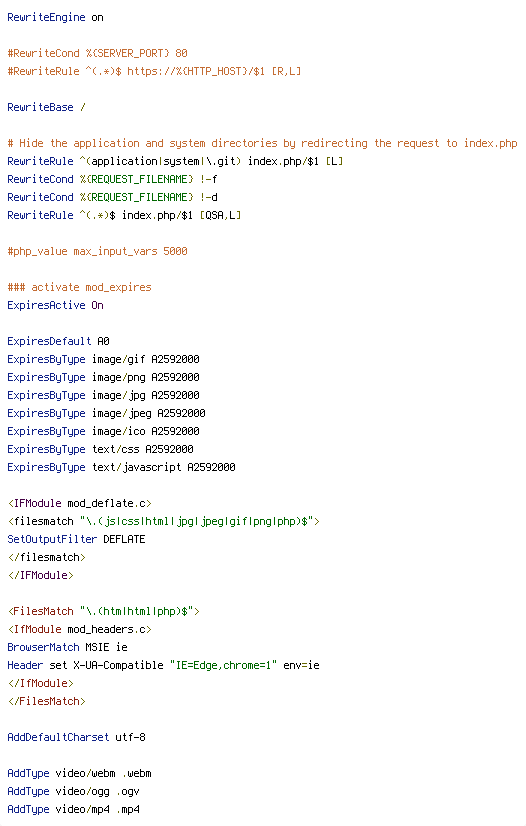Click the "IE=Edge,chrome=1" string
Image resolution: width=526 pixels, height=826 pixels.
pos(223,665)
